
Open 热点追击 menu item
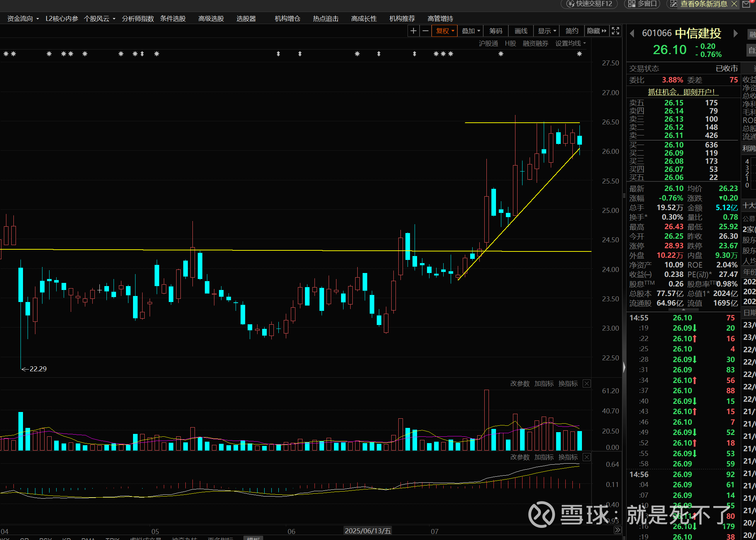tap(326, 18)
